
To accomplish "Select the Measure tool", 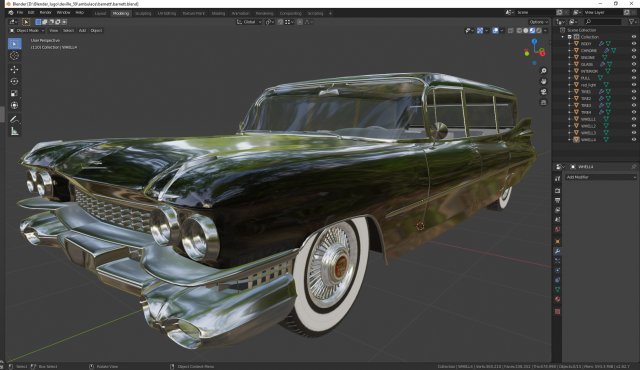I will tap(15, 131).
